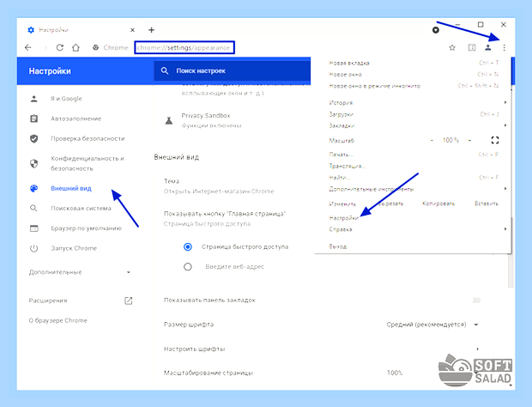Viewport: 532px width, 407px height.
Task: Select Настройки in the Chrome menu
Action: (344, 218)
